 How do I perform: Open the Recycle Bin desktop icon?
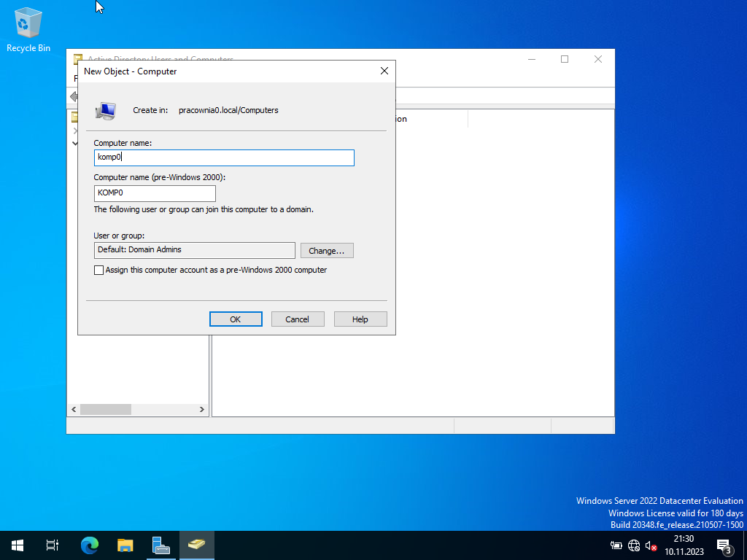click(28, 29)
